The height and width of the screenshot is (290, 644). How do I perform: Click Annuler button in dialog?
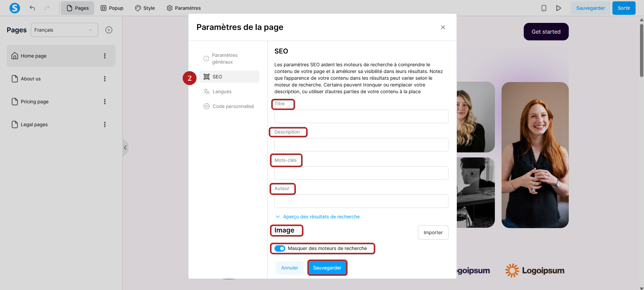pyautogui.click(x=290, y=268)
